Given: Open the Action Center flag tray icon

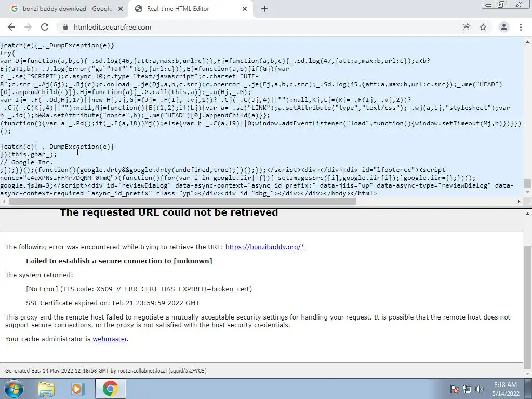Looking at the screenshot, I should point(454,389).
